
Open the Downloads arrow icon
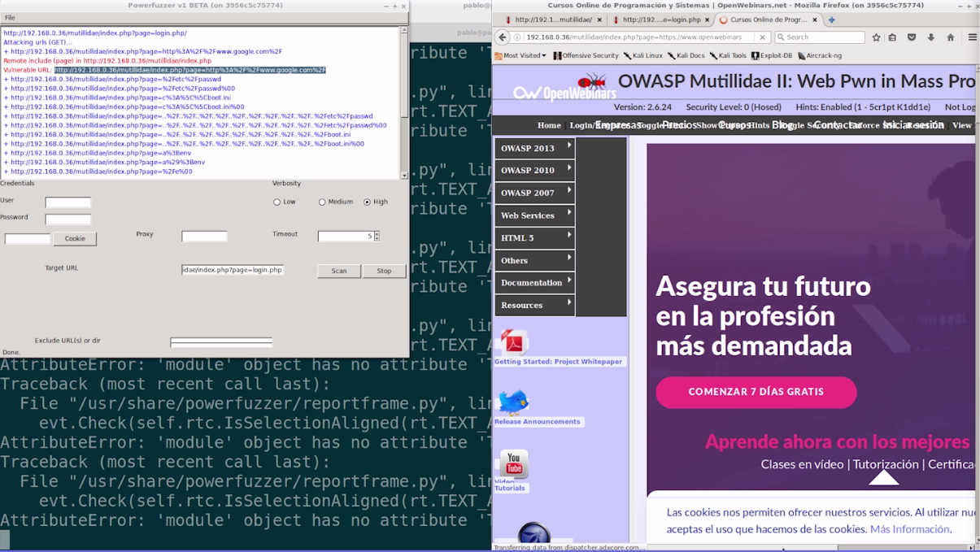[x=931, y=37]
